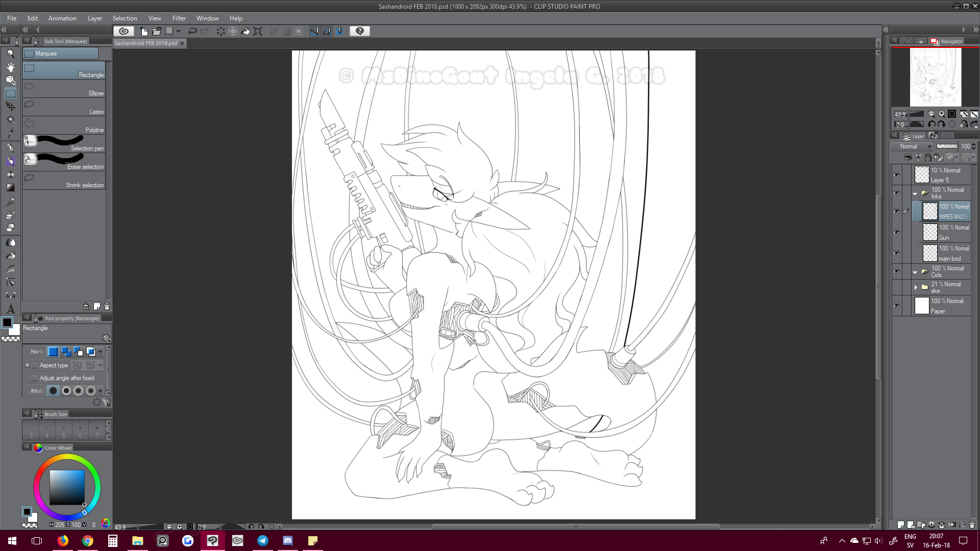Select the Hand move tool
The height and width of the screenshot is (551, 980).
pyautogui.click(x=10, y=67)
